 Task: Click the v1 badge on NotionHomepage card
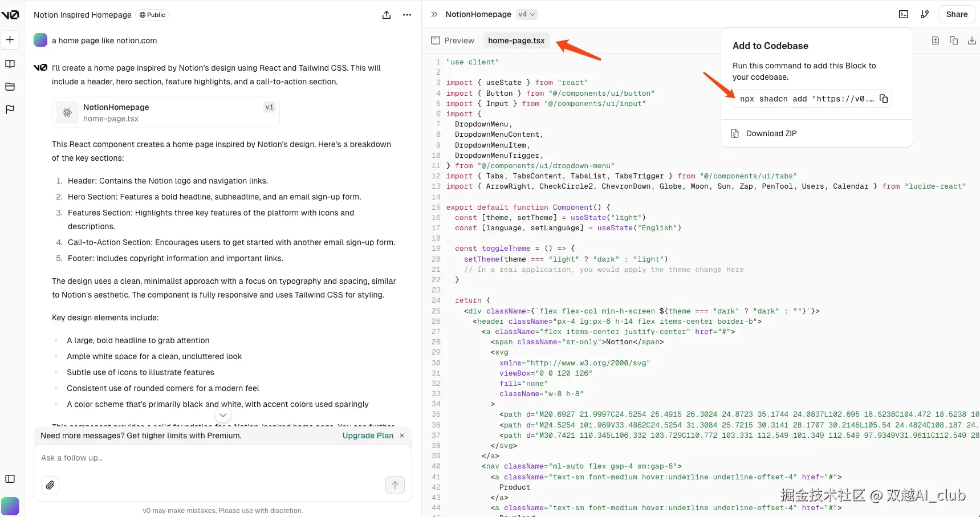(x=270, y=107)
